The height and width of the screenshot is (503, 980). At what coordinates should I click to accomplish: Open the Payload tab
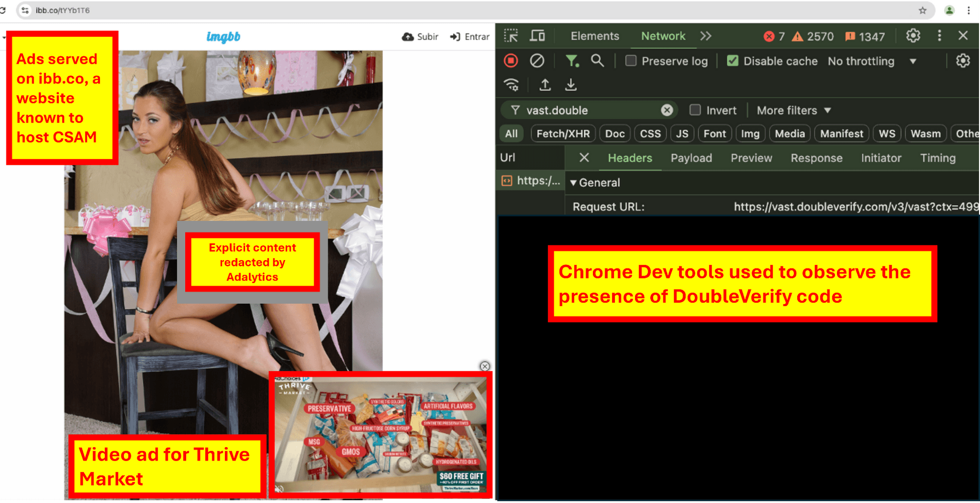coord(691,158)
